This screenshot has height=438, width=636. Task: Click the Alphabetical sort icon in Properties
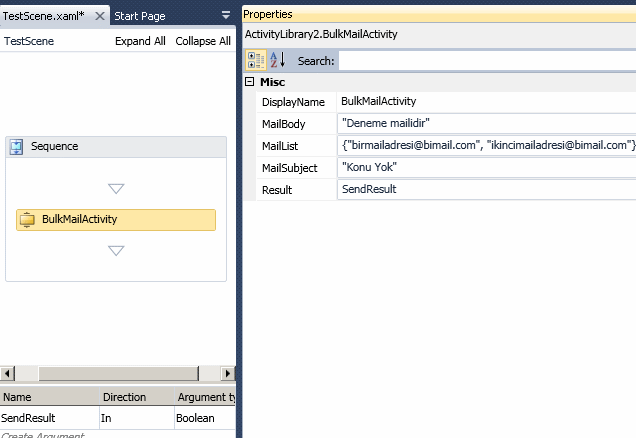point(277,60)
